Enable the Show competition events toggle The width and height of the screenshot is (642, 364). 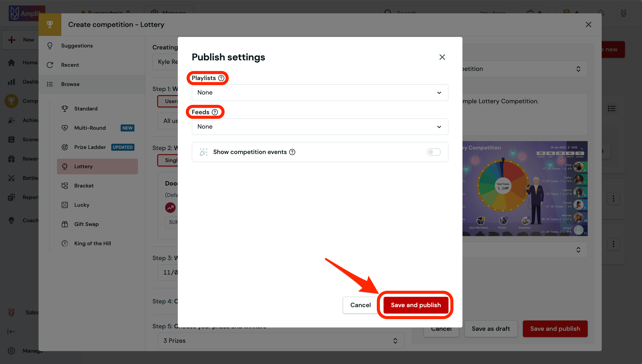tap(434, 152)
